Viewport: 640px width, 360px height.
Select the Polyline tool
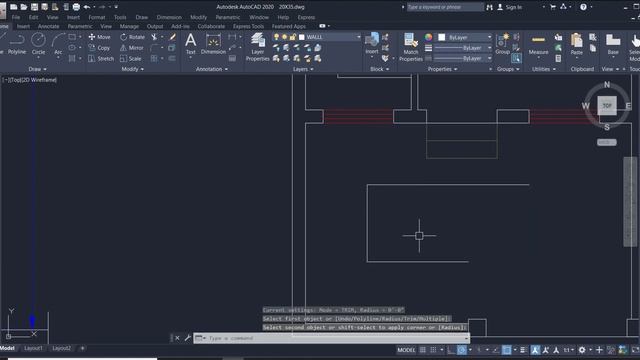tap(17, 44)
